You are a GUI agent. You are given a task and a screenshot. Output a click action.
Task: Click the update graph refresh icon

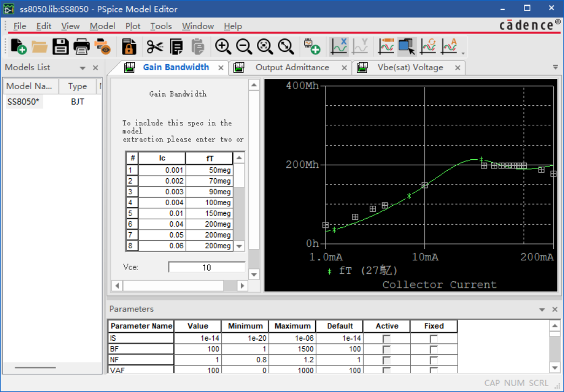coord(428,46)
